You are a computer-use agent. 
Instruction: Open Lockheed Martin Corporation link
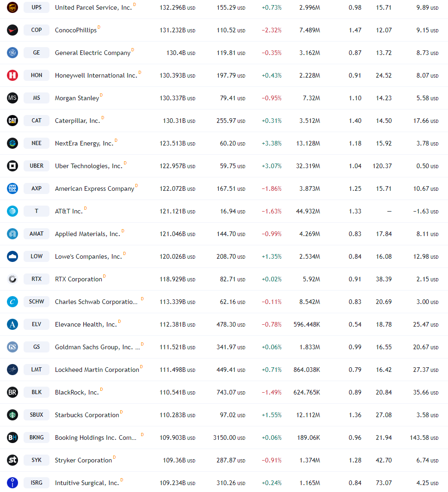point(97,370)
